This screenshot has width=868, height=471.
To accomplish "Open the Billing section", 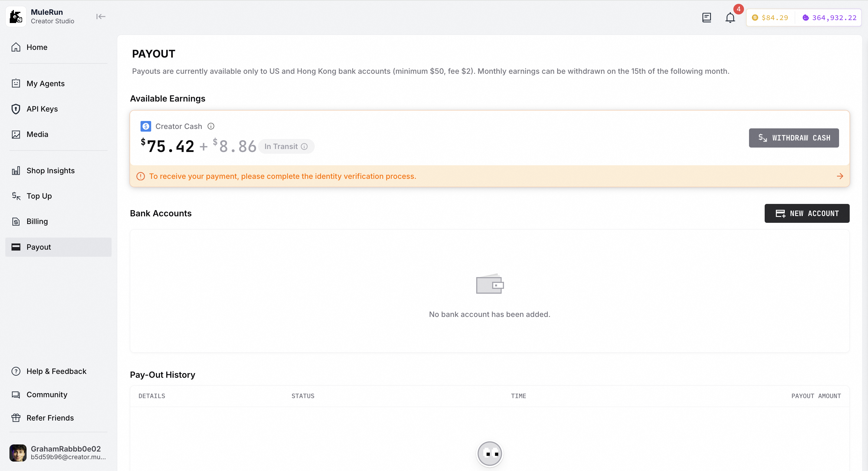I will (x=37, y=221).
